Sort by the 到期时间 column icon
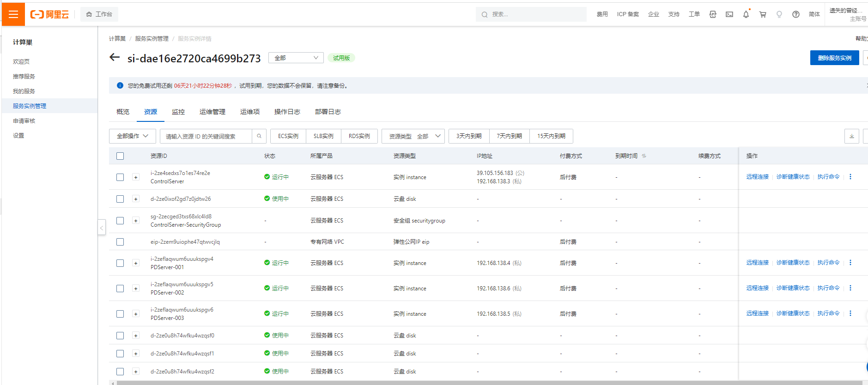 644,156
